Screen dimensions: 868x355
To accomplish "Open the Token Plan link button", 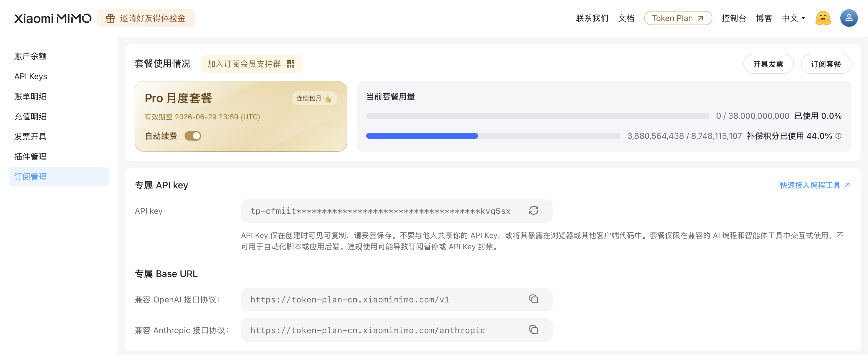I will tap(678, 18).
